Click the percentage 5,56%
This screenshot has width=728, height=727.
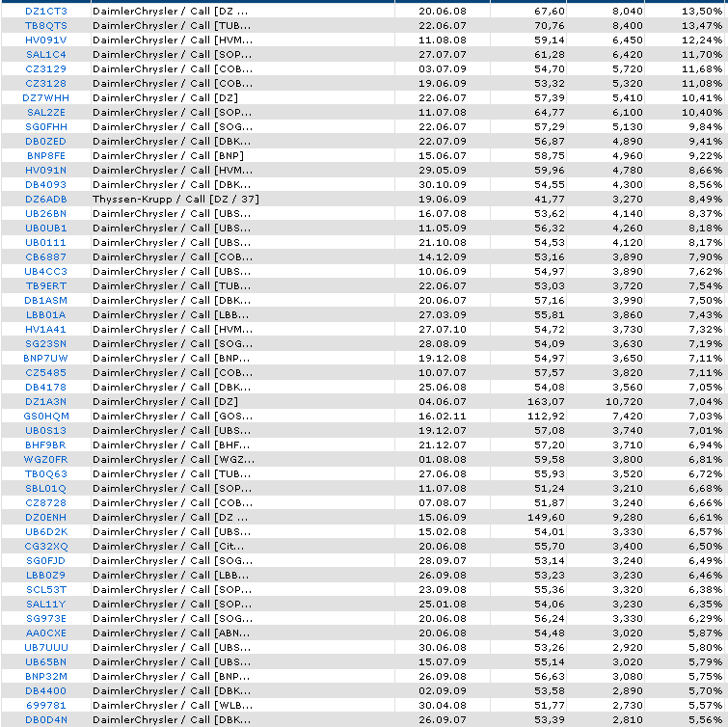click(706, 719)
